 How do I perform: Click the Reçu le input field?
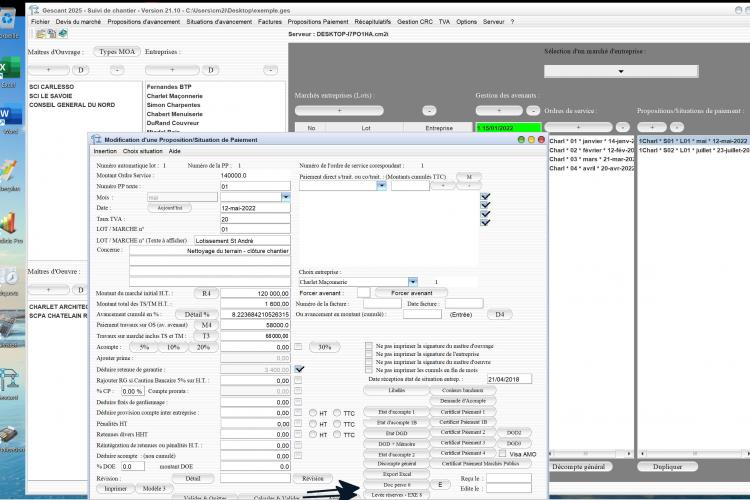click(x=509, y=478)
